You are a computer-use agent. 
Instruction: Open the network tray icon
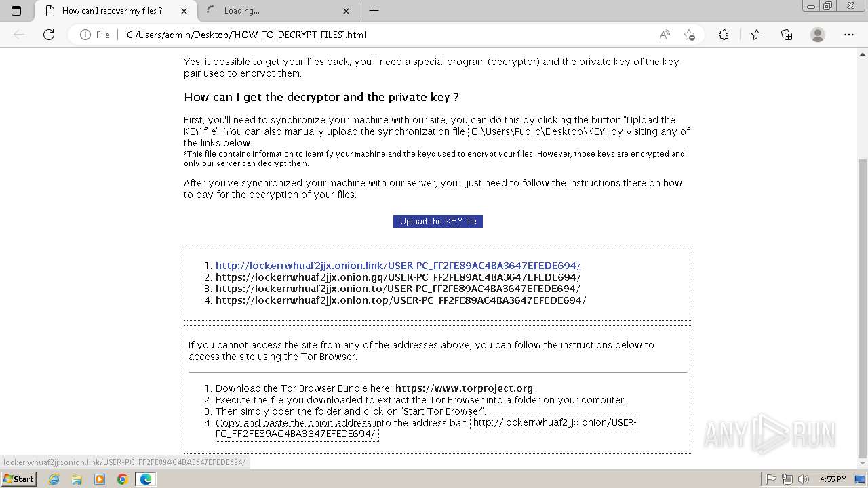[x=787, y=479]
